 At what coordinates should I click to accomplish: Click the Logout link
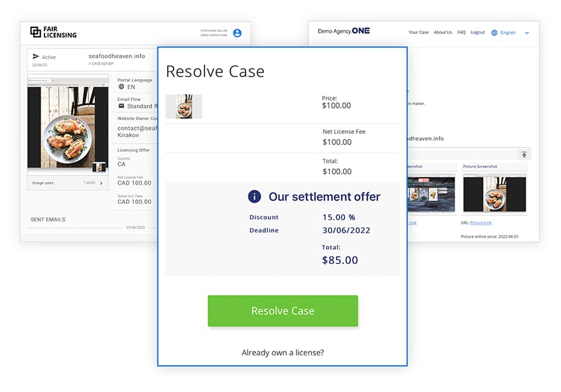477,32
